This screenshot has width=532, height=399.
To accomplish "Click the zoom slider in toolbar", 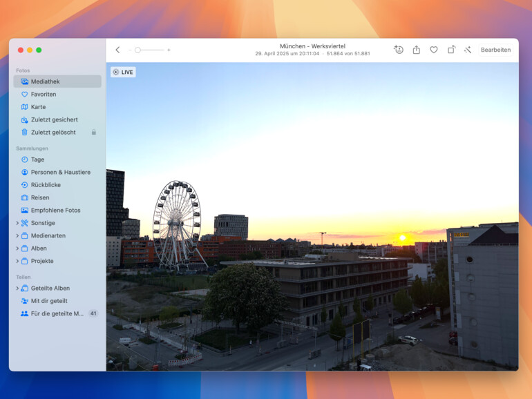I will tap(149, 50).
